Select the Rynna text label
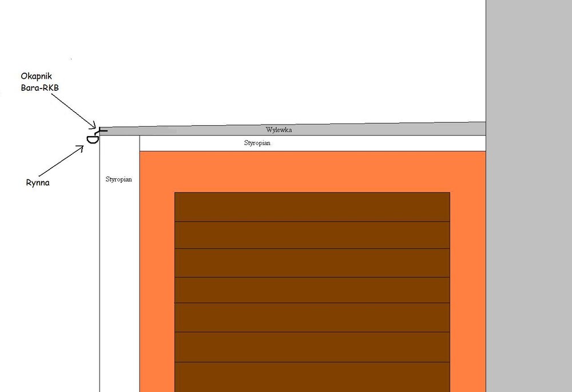The height and width of the screenshot is (392, 572). pos(37,183)
